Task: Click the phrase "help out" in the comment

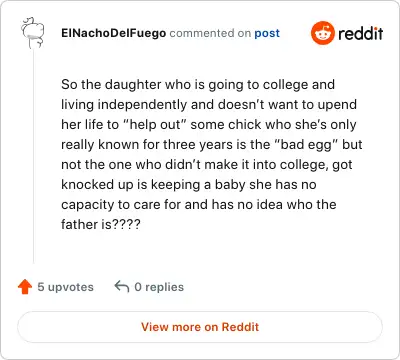Action: click(x=155, y=125)
